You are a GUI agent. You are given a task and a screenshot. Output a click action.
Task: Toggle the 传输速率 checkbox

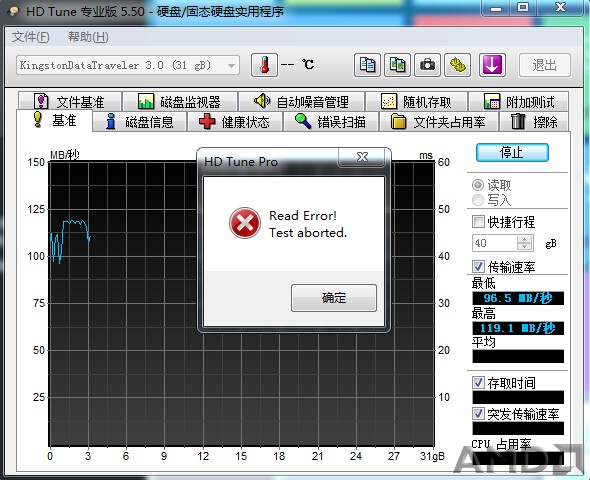pos(478,267)
